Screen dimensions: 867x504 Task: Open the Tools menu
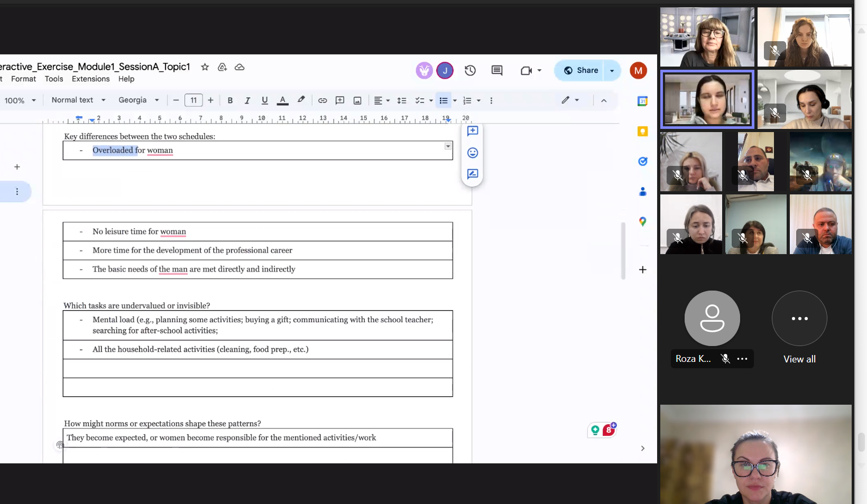54,79
